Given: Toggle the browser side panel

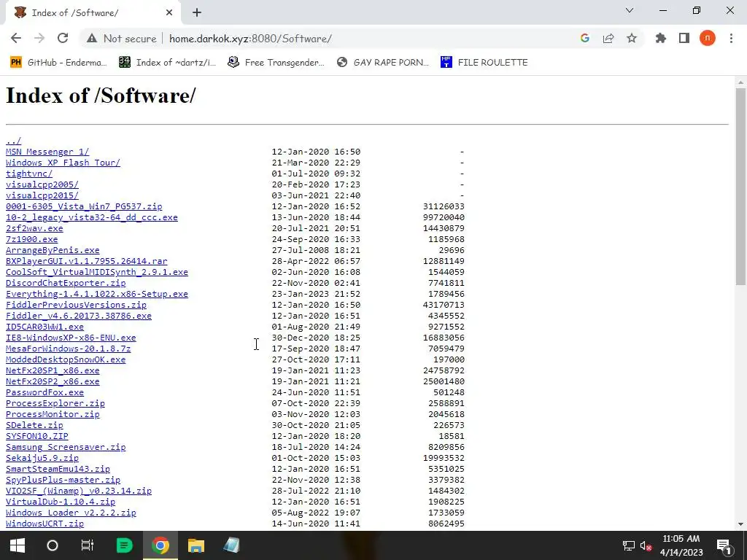Looking at the screenshot, I should (684, 38).
